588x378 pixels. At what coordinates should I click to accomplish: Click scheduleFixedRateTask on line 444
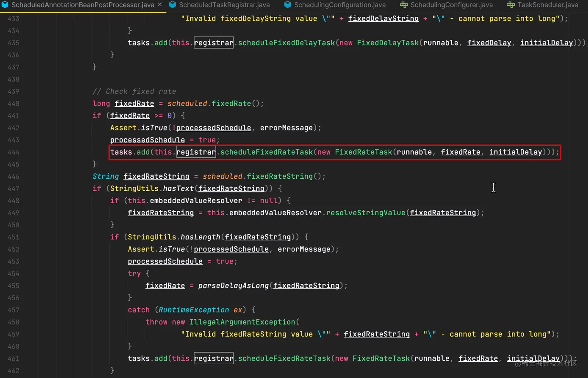point(266,152)
